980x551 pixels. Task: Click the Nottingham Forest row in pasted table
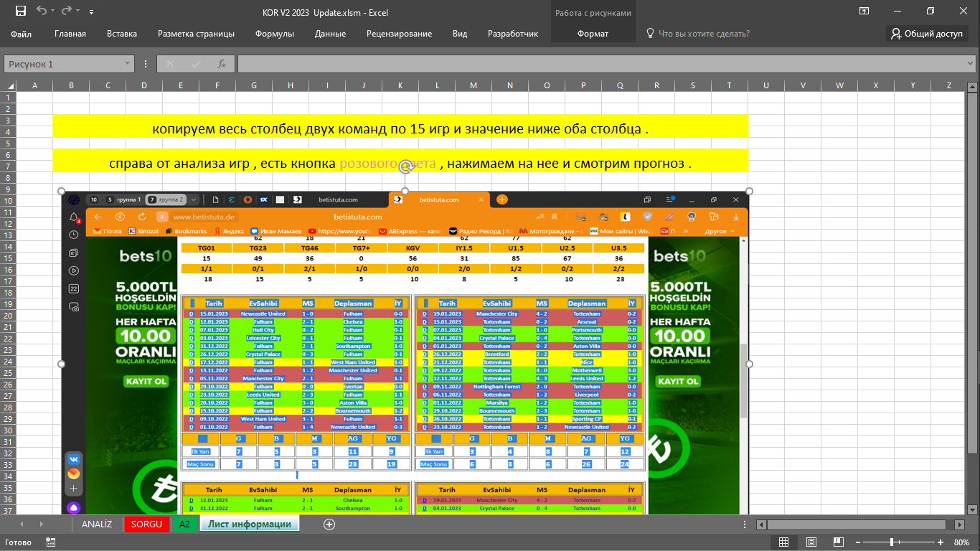pos(531,387)
